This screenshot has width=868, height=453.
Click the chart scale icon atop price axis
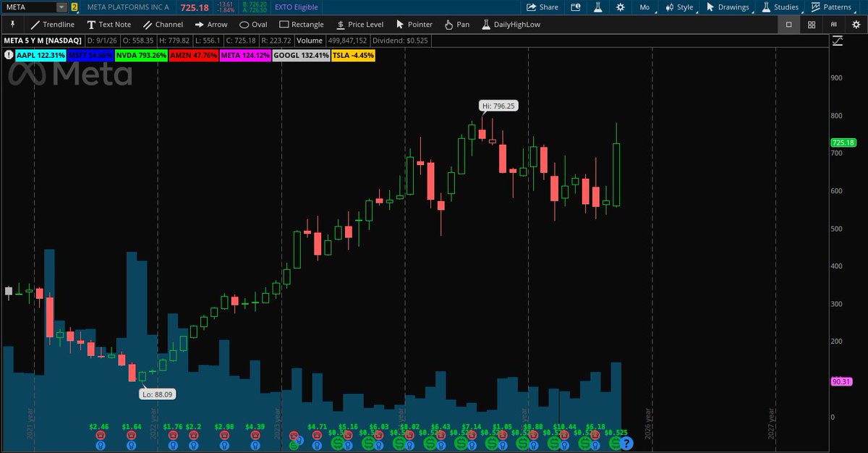838,41
